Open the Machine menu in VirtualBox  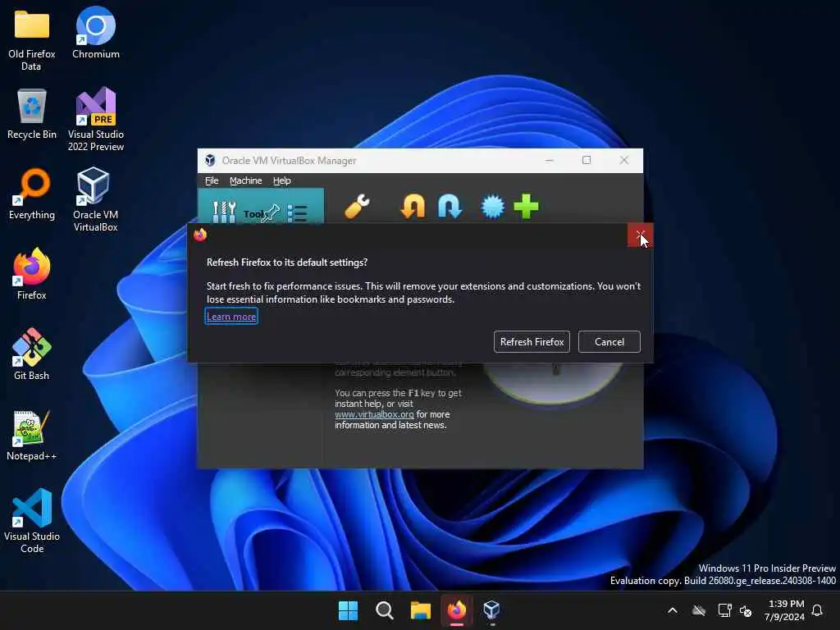tap(246, 180)
